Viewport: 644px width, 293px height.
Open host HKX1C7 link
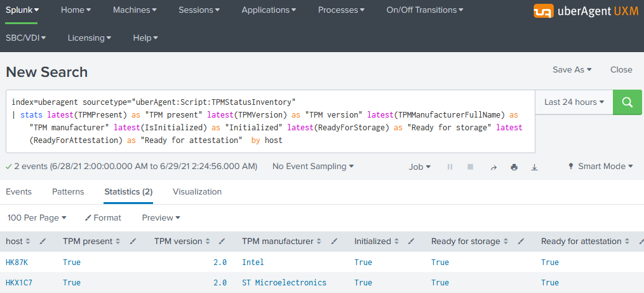coord(19,282)
